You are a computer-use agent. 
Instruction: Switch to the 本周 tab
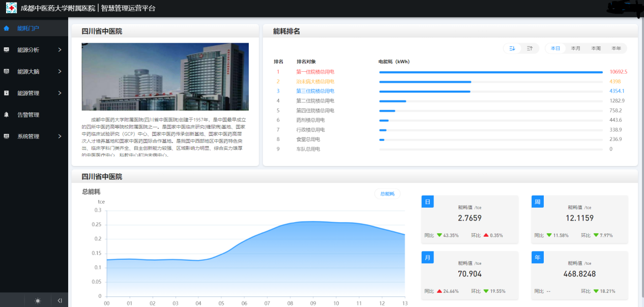pos(596,48)
